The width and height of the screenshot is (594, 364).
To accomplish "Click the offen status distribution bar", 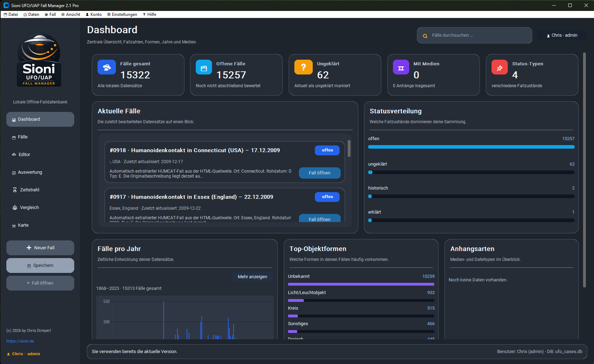I will pos(471,147).
